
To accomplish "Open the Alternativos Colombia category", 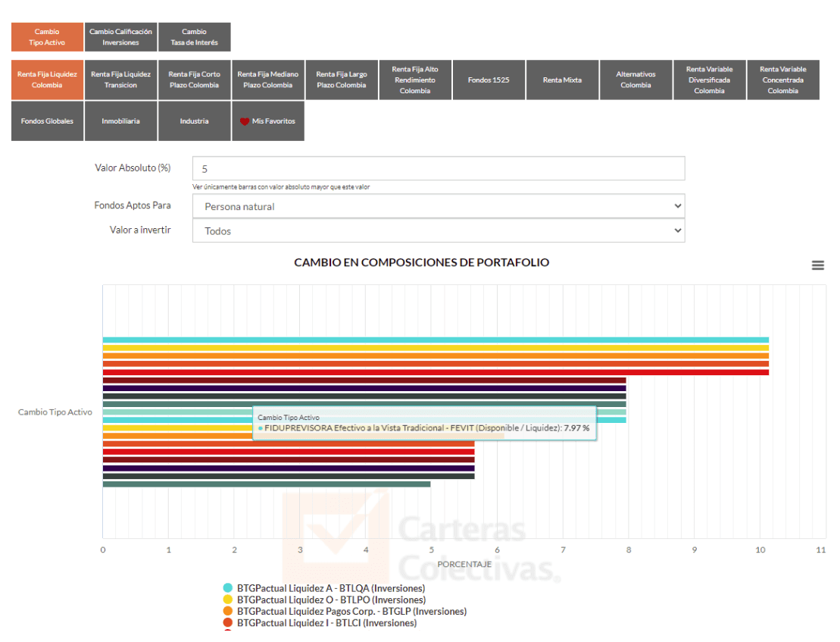I will point(636,80).
